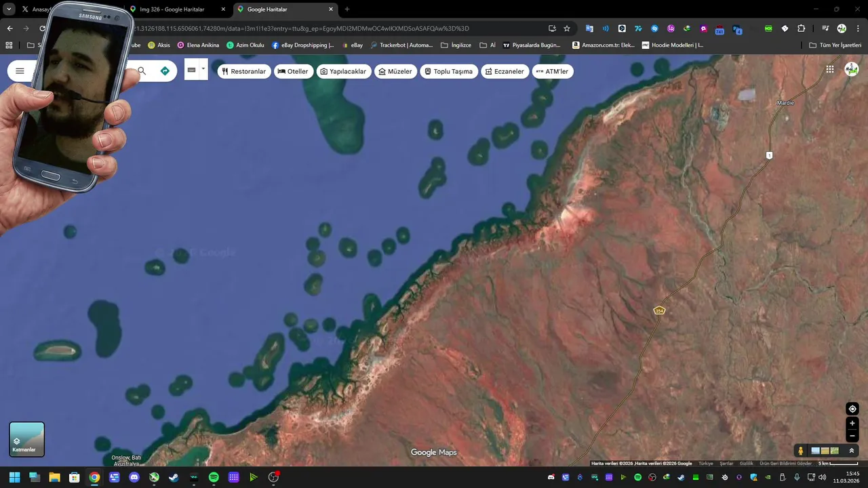
Task: Expand the AI bookmark folder
Action: coord(488,45)
